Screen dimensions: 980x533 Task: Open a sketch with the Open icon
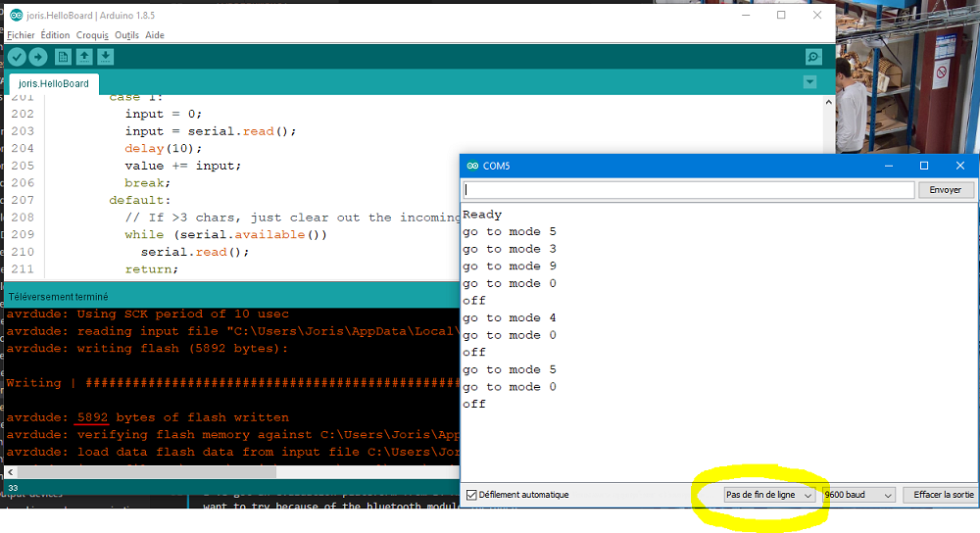[x=84, y=57]
